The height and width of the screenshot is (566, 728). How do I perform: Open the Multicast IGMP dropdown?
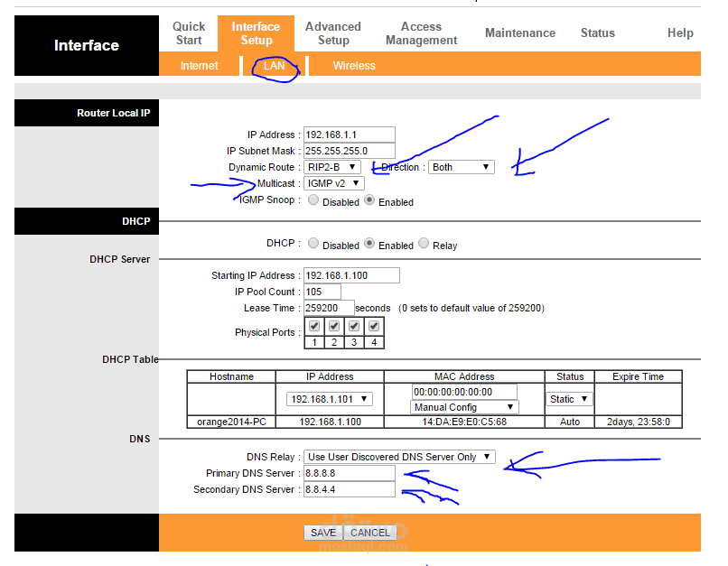(334, 183)
